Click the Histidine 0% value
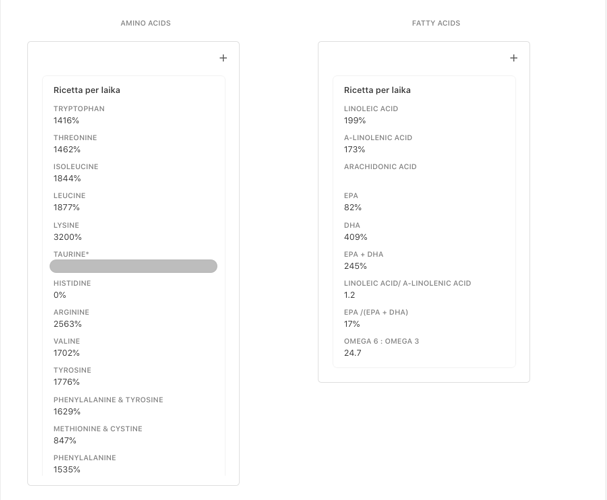Viewport: 607px width, 500px height. (x=60, y=295)
